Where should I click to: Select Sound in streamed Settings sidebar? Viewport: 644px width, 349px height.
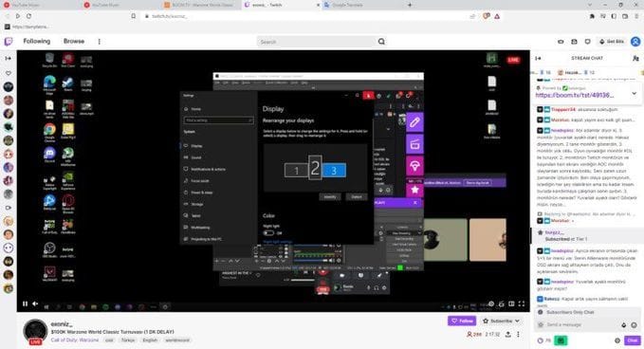196,157
